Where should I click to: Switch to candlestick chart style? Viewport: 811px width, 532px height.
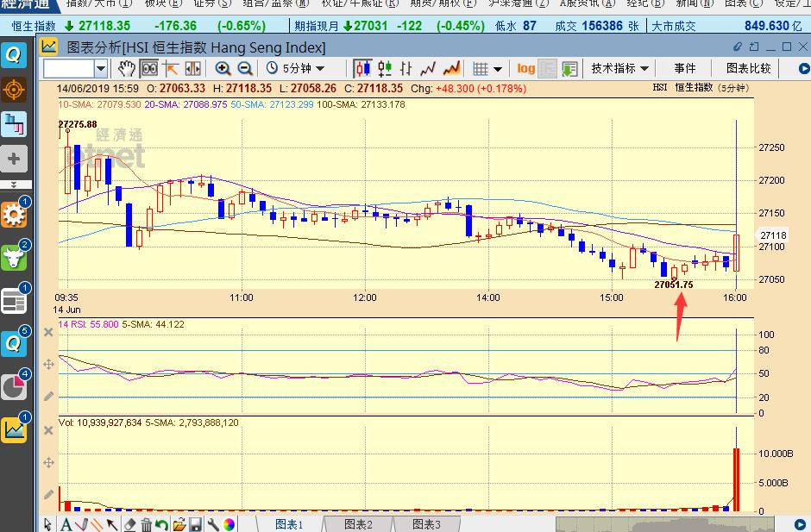[x=363, y=68]
